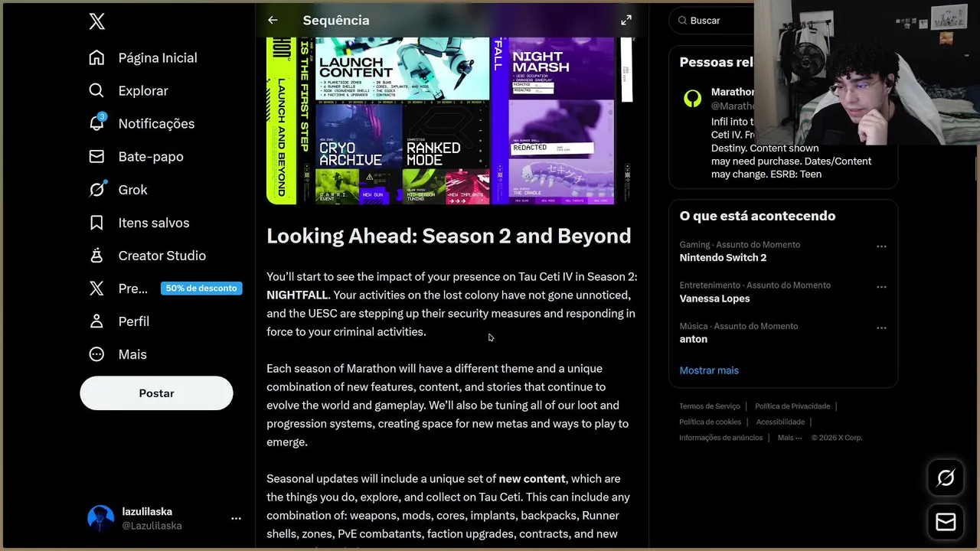Go back with the arrow in Sequência header
This screenshot has width=980, height=551.
click(273, 20)
